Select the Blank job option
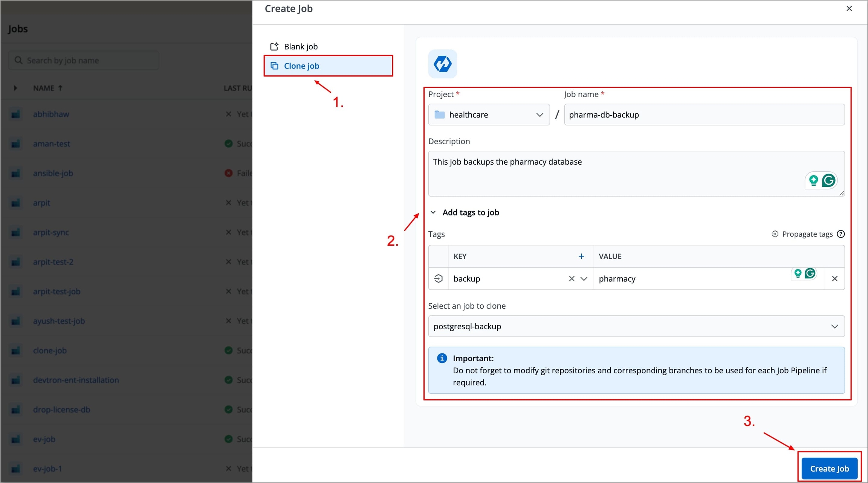Viewport: 868px width, 483px height. (x=301, y=47)
